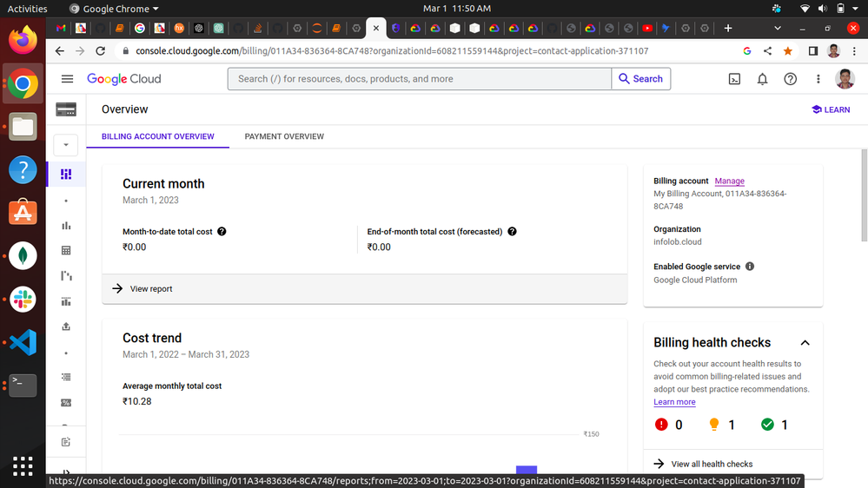868x488 pixels.
Task: Click help icon beside End-of-month forecasted cost
Action: 512,231
